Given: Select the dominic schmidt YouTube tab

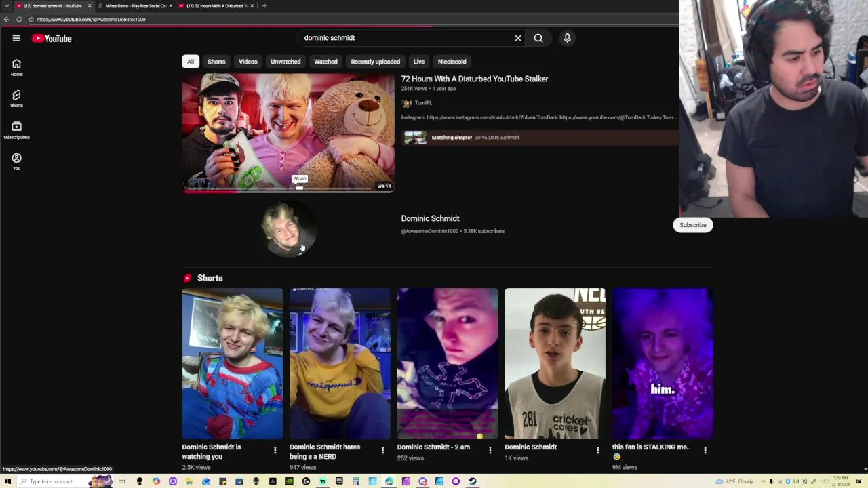Looking at the screenshot, I should [x=53, y=6].
